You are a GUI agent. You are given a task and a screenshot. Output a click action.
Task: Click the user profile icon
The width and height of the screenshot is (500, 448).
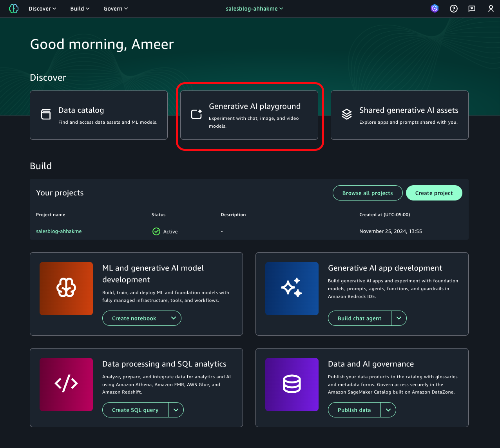491,8
